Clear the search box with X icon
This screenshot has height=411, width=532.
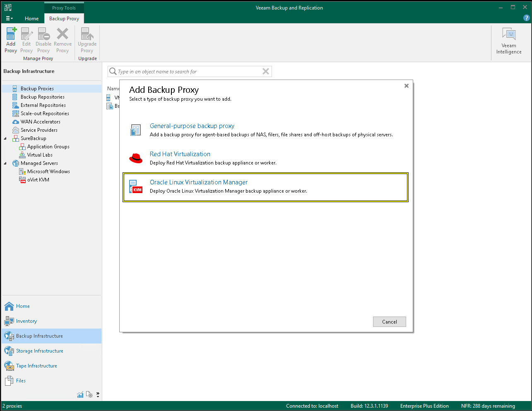[266, 72]
